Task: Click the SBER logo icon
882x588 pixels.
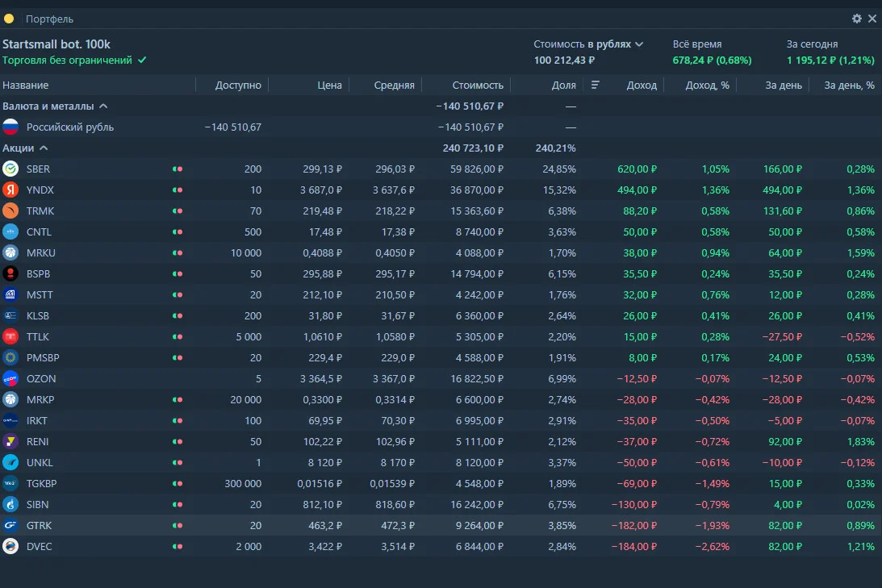Action: [10, 169]
